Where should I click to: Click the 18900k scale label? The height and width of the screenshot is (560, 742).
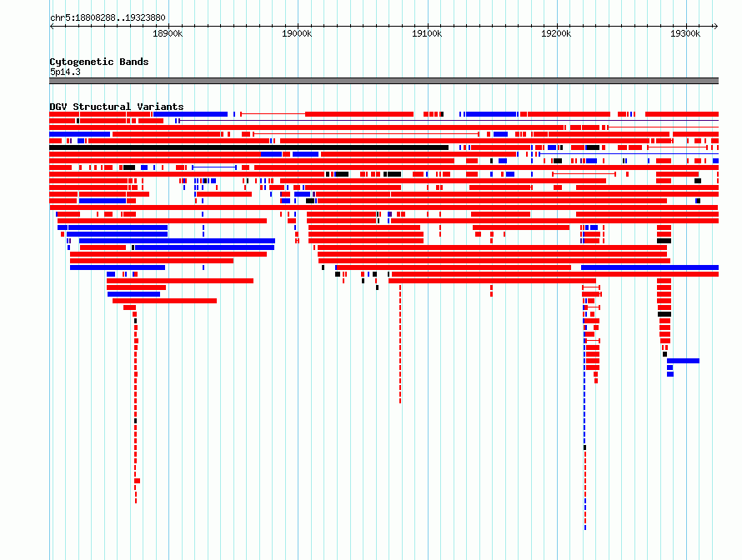click(168, 33)
